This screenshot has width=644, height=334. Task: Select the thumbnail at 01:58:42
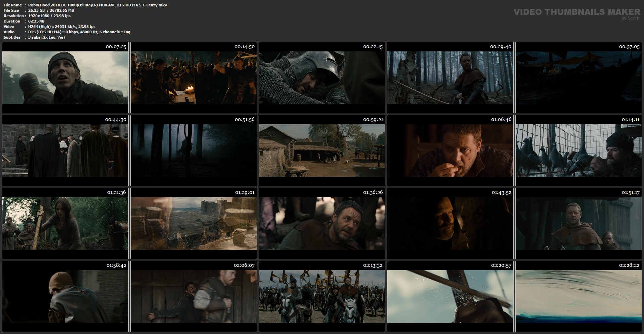tap(65, 296)
